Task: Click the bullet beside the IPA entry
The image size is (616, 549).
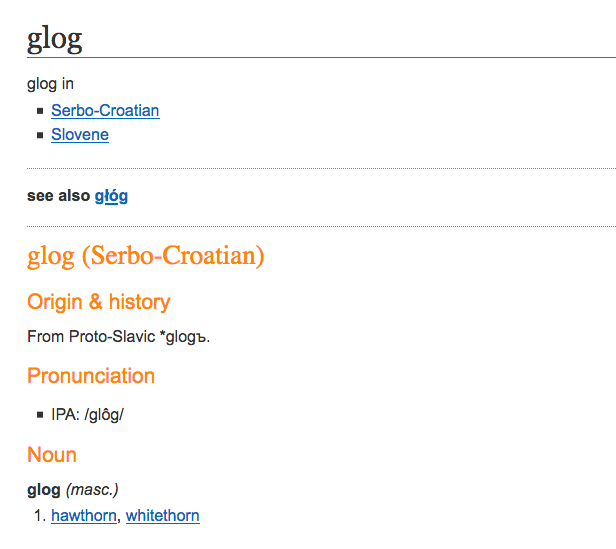Action: point(40,415)
